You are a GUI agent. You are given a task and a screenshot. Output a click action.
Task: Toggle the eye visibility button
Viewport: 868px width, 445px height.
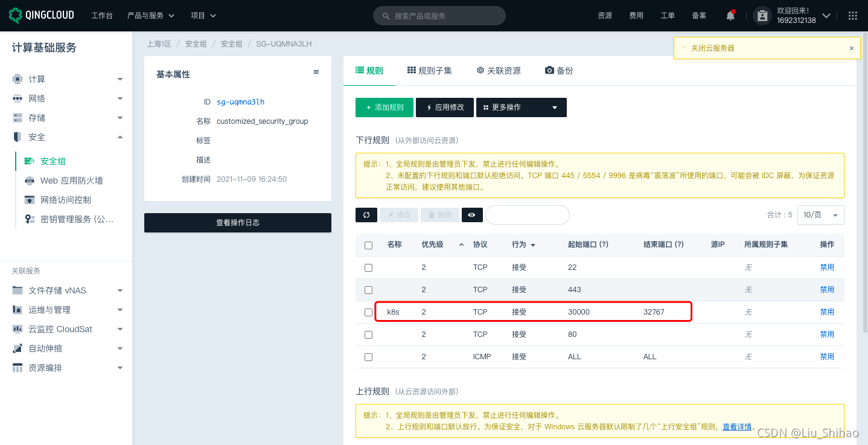tap(472, 215)
